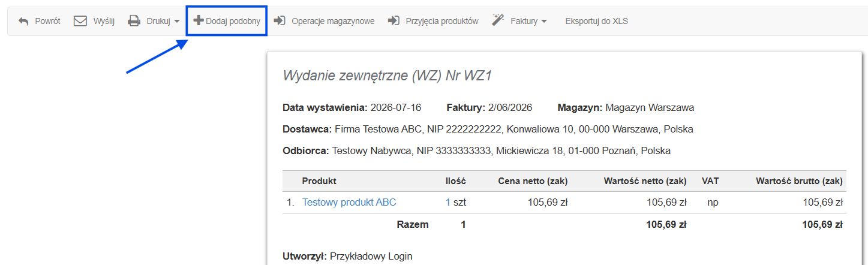Expand the Faktury dropdown caret
The height and width of the screenshot is (265, 868).
544,22
